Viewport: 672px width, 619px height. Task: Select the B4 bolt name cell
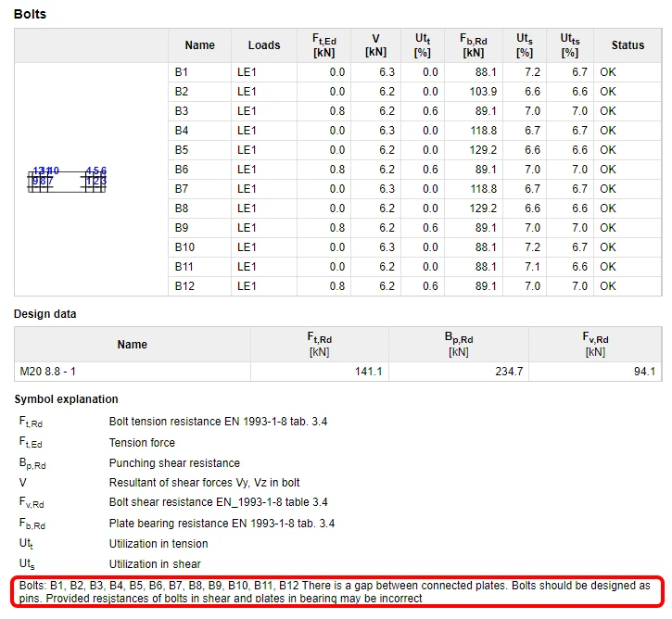(199, 131)
